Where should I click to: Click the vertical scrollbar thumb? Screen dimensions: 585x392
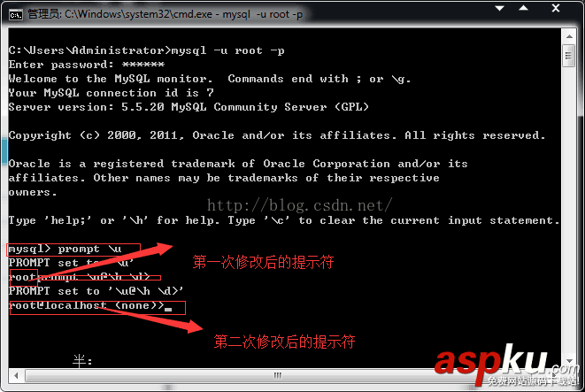568,56
